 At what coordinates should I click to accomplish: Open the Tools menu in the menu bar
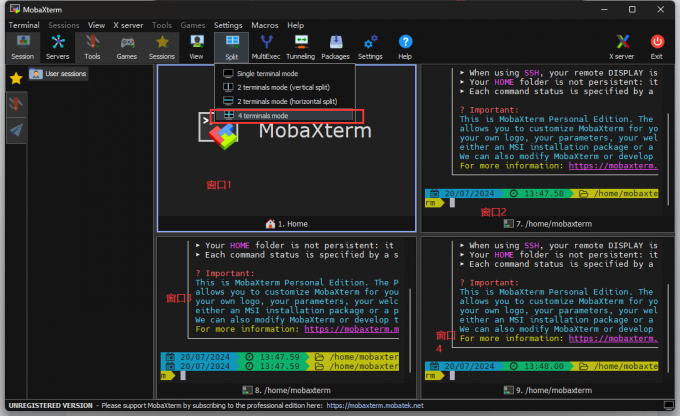pos(162,25)
